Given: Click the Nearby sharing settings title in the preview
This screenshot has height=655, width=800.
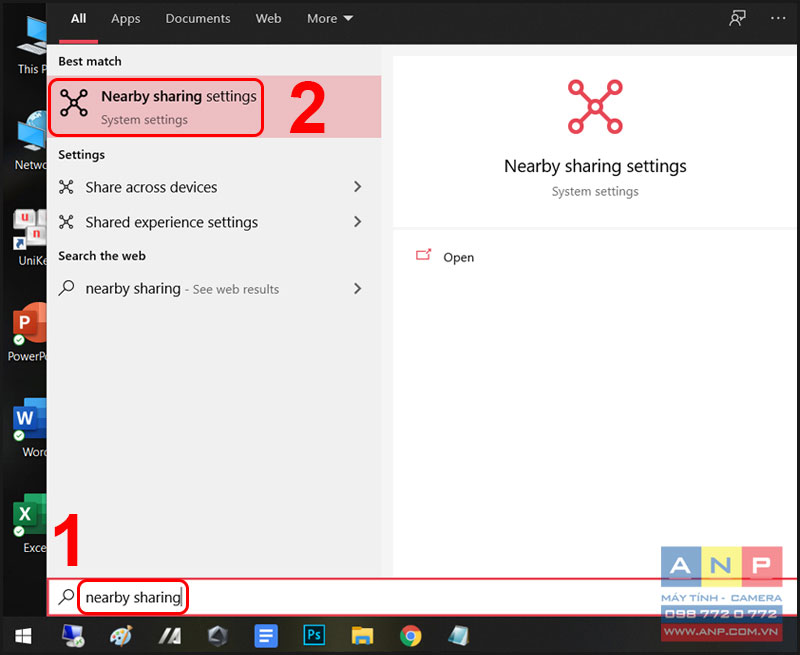Looking at the screenshot, I should 595,166.
